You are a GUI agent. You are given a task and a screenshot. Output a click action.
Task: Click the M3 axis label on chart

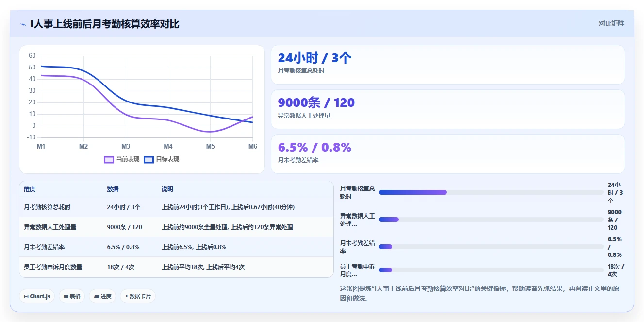126,146
